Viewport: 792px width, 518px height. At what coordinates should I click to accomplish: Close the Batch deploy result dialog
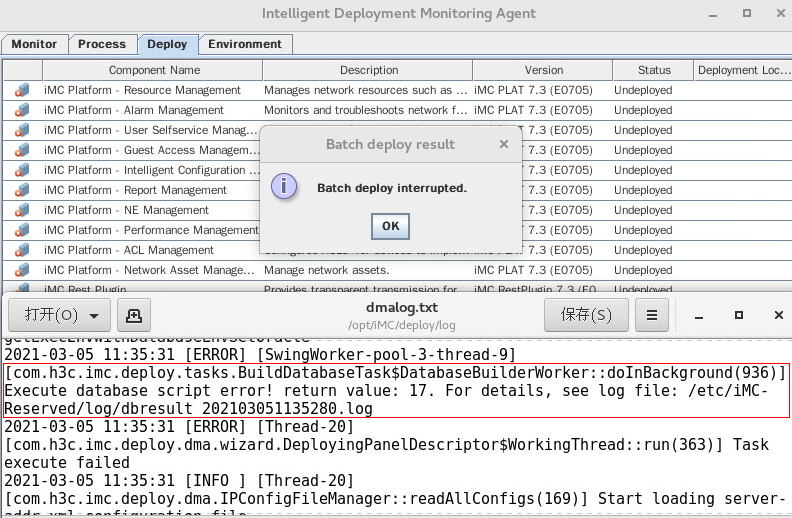[504, 144]
